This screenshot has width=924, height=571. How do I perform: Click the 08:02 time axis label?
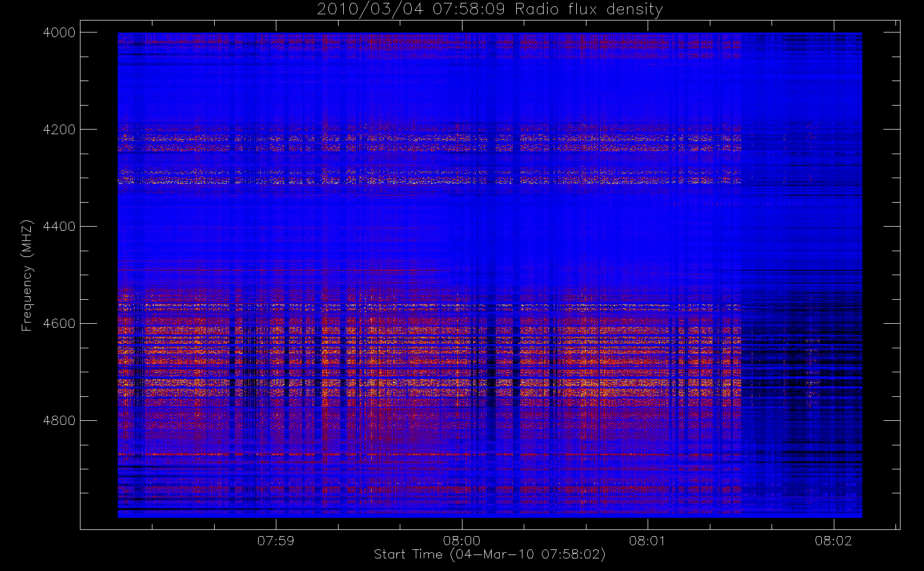tap(833, 541)
